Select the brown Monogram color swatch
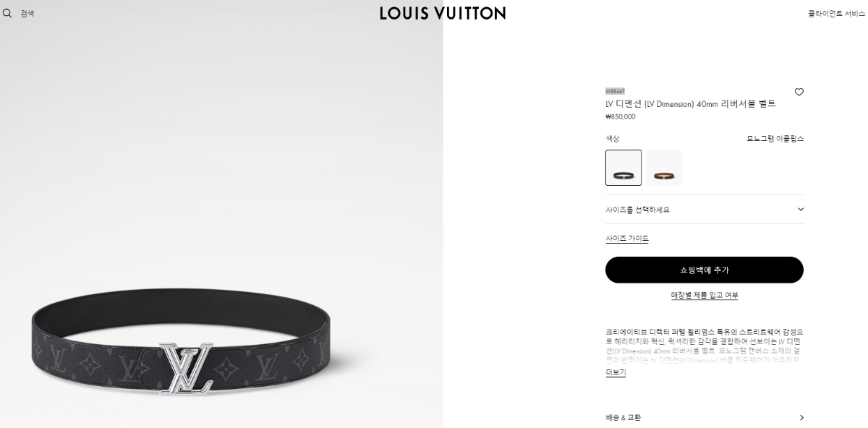The image size is (868, 428). (664, 168)
